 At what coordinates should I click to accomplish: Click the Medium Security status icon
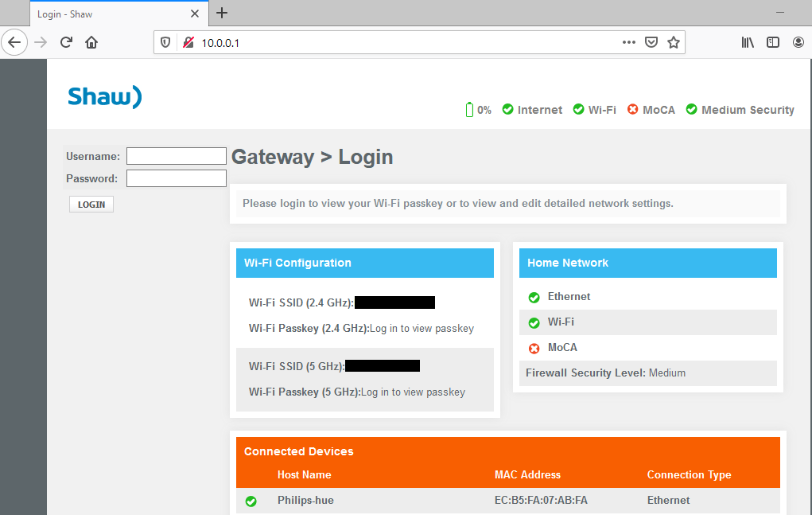(x=691, y=110)
